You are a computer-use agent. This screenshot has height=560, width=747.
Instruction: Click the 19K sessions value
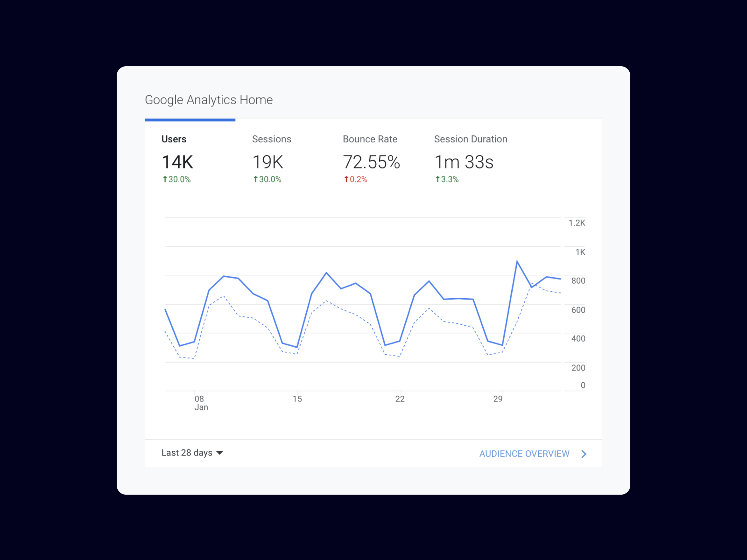click(x=268, y=162)
